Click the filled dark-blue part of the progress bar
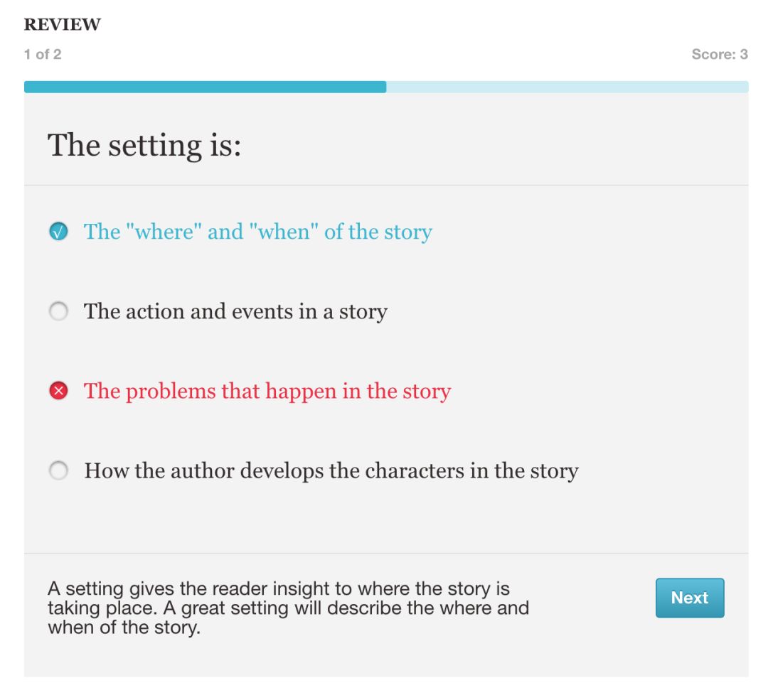 pyautogui.click(x=206, y=87)
